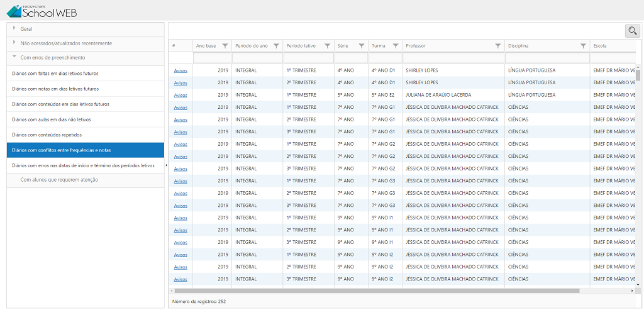Select Diários com conteúdos repetidos
The width and height of the screenshot is (644, 310).
[x=47, y=135]
